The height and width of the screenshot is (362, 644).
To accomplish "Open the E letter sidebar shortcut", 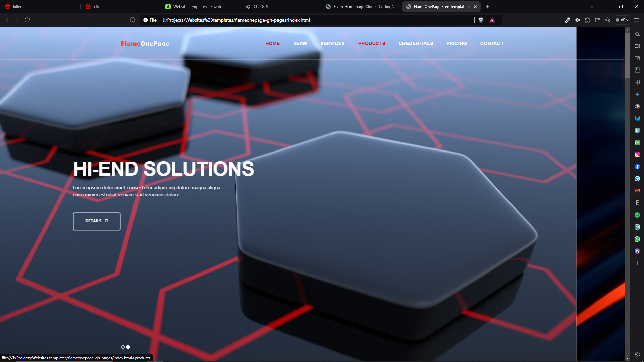I will click(x=637, y=203).
